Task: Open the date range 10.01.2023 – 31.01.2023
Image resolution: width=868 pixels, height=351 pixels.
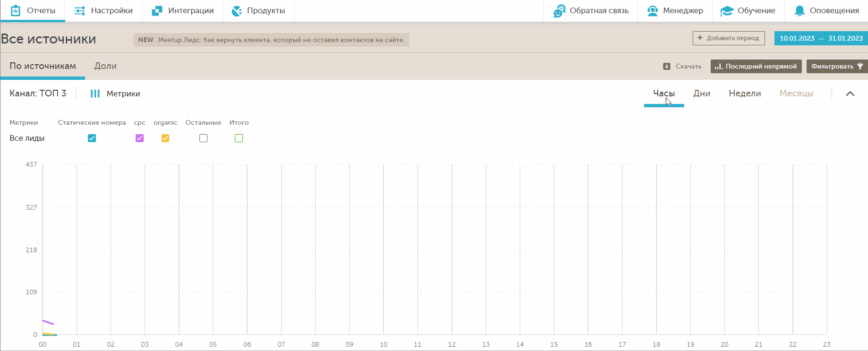Action: point(821,38)
